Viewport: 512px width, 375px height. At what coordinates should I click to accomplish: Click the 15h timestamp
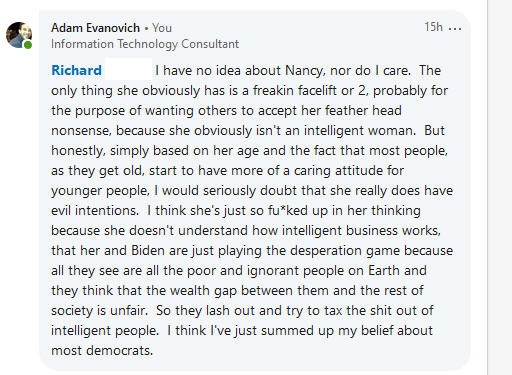pos(433,27)
